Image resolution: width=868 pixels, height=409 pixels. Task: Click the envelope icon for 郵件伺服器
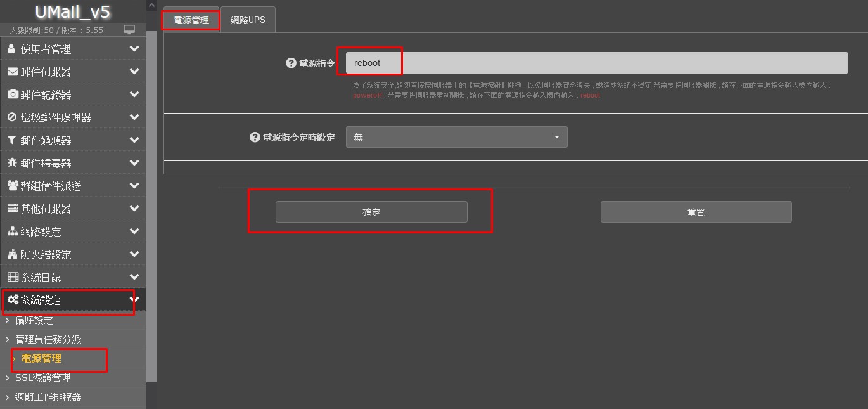(12, 72)
